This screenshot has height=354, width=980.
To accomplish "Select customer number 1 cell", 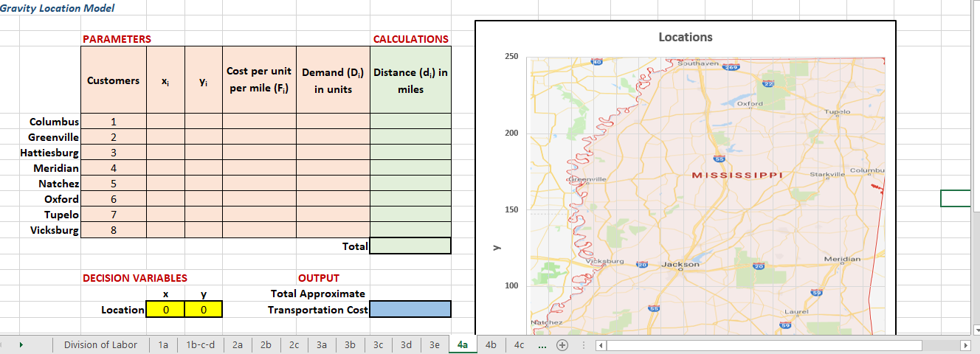I will point(114,122).
